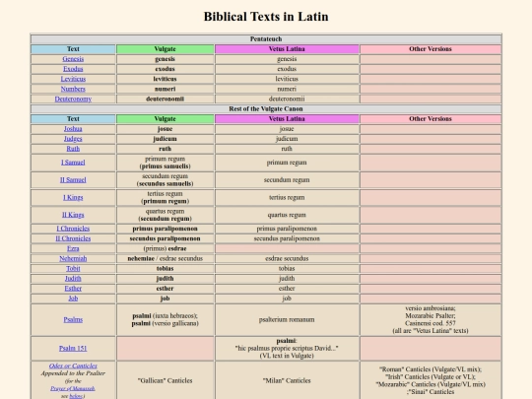Click bold 'esther' in the Vulgate column
This screenshot has width=532, height=399.
point(165,289)
